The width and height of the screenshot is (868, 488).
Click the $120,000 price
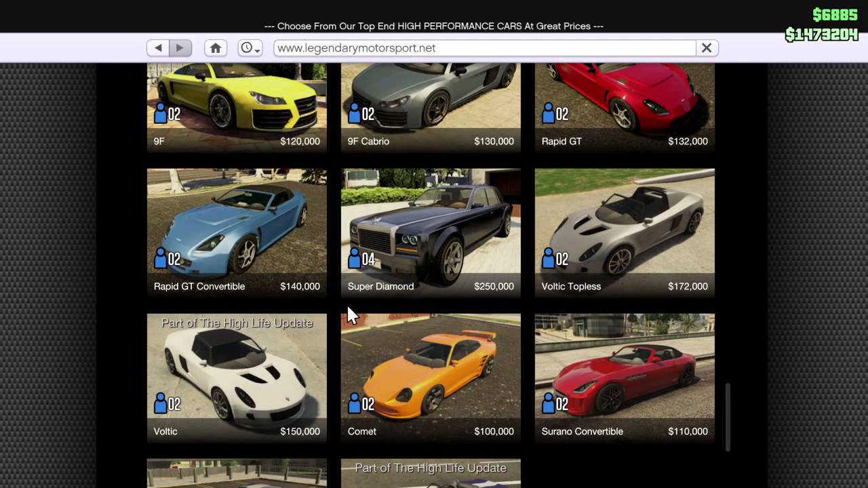point(300,141)
